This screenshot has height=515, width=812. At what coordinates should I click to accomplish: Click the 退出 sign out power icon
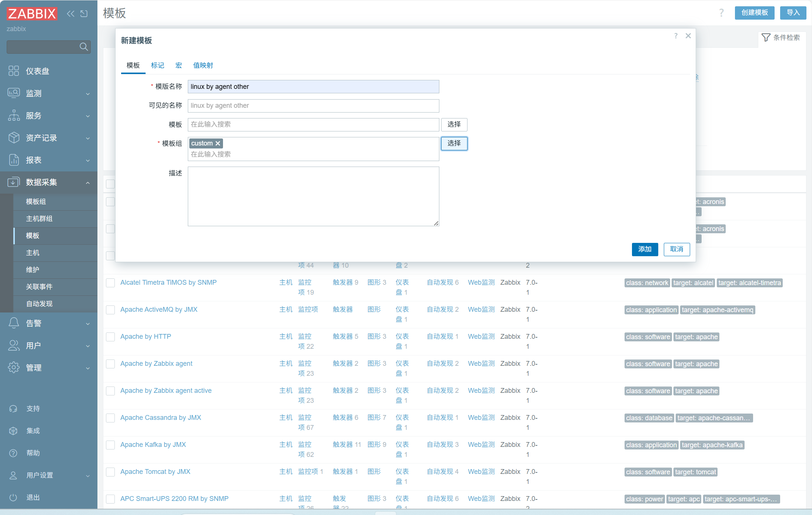(x=13, y=497)
